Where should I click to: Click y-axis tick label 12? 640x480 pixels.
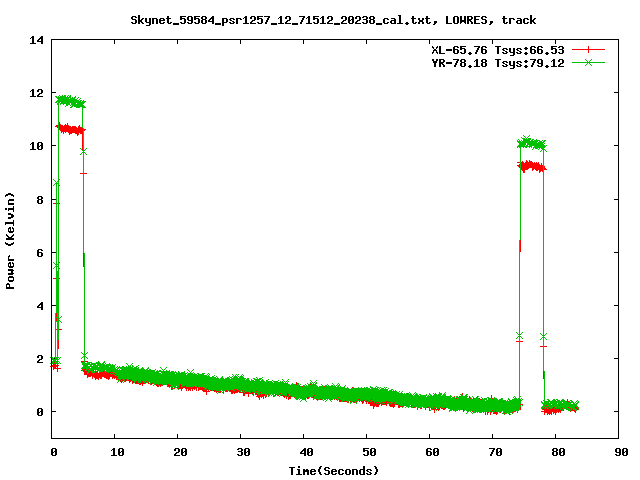point(36,93)
